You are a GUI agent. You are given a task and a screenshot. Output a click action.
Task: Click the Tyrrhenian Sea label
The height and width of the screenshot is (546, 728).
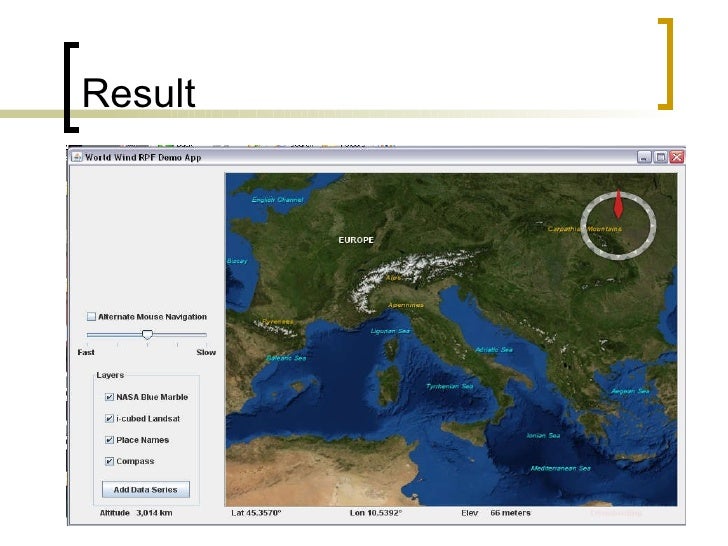[x=449, y=386]
